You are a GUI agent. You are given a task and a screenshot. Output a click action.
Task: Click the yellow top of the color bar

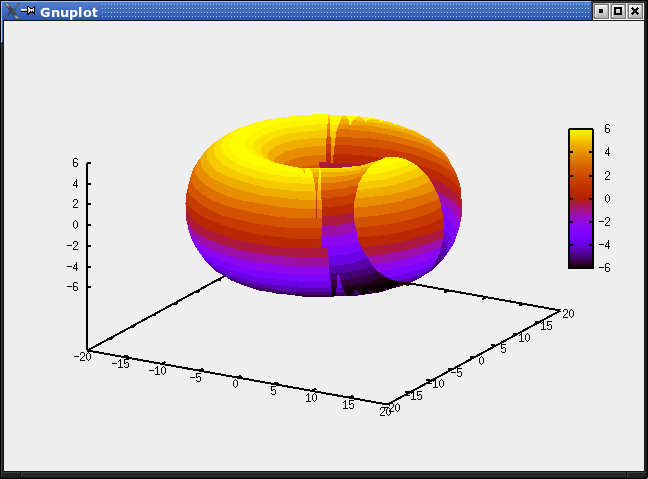click(x=580, y=137)
